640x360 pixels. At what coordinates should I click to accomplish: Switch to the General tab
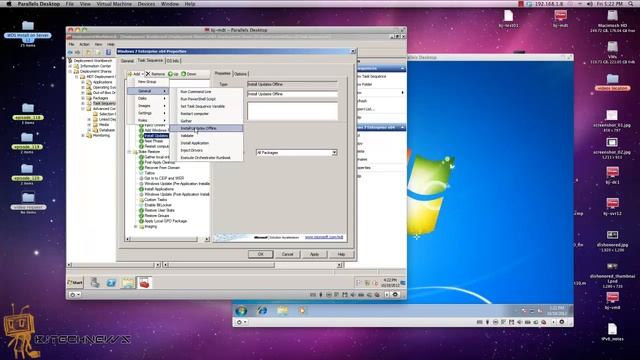tap(127, 61)
